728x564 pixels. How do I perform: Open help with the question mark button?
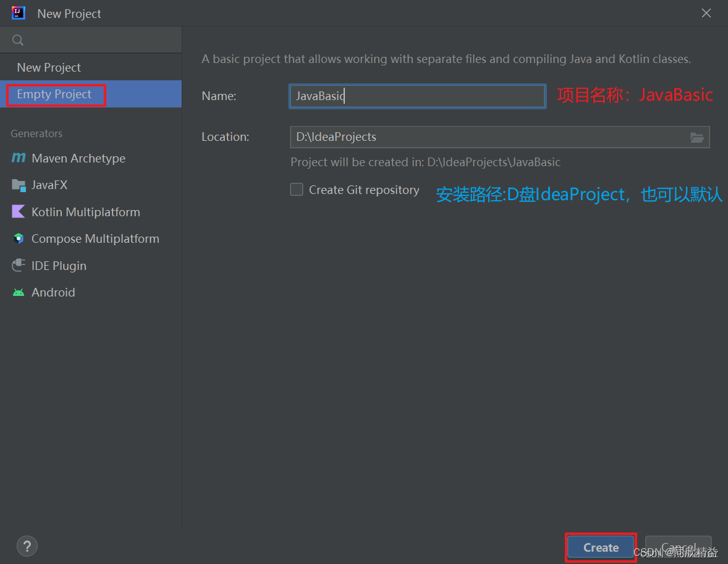click(27, 546)
